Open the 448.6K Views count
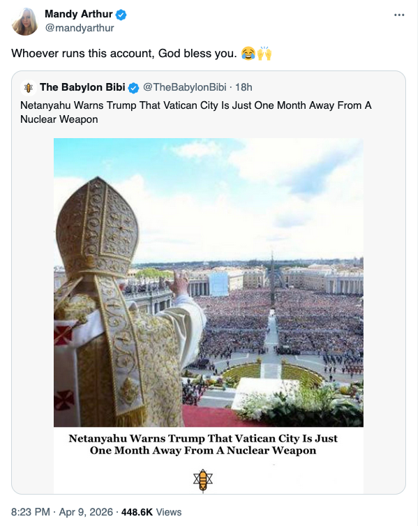420x526 pixels. pos(151,512)
